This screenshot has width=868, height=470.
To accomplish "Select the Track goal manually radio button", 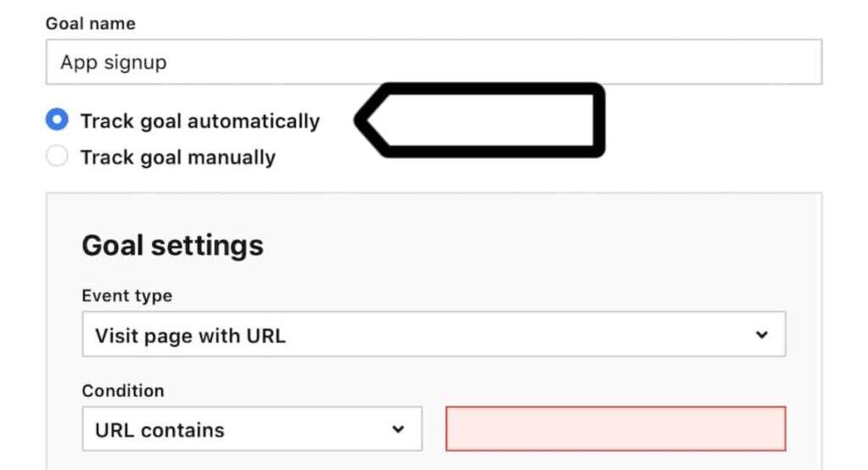I will point(57,157).
